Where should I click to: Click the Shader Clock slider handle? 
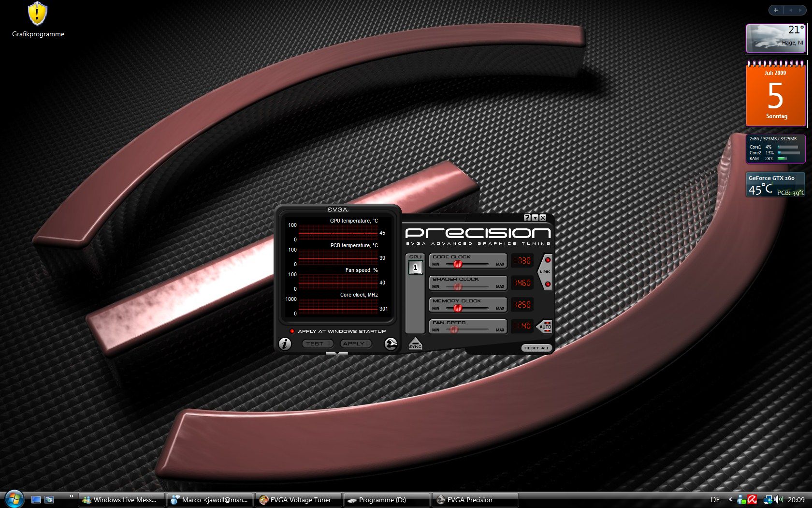[458, 286]
